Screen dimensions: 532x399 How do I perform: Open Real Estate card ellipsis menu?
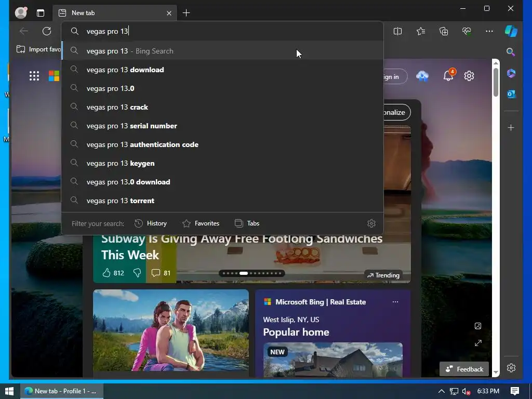coord(395,302)
